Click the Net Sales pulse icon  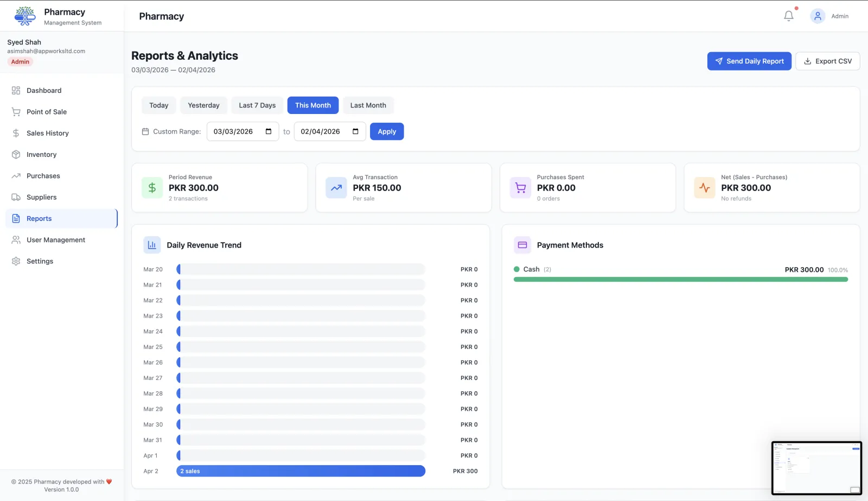point(705,188)
